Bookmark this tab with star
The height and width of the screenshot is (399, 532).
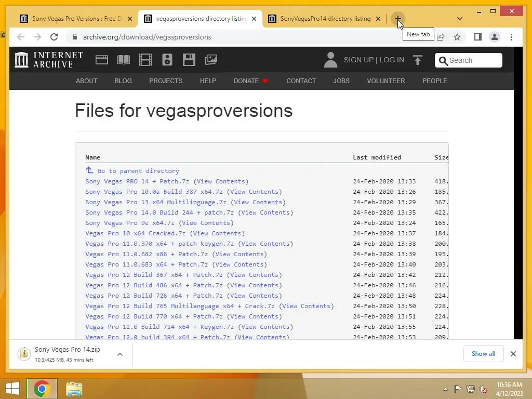click(x=457, y=37)
